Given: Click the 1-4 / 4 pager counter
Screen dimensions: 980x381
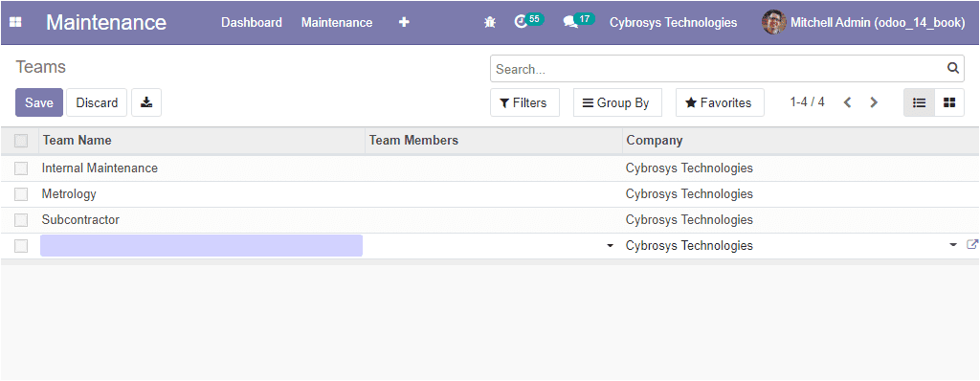Looking at the screenshot, I should point(807,102).
